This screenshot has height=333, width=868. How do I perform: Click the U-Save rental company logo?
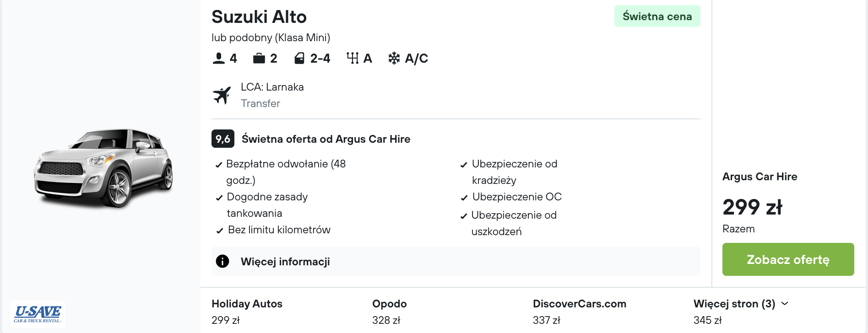pyautogui.click(x=38, y=314)
